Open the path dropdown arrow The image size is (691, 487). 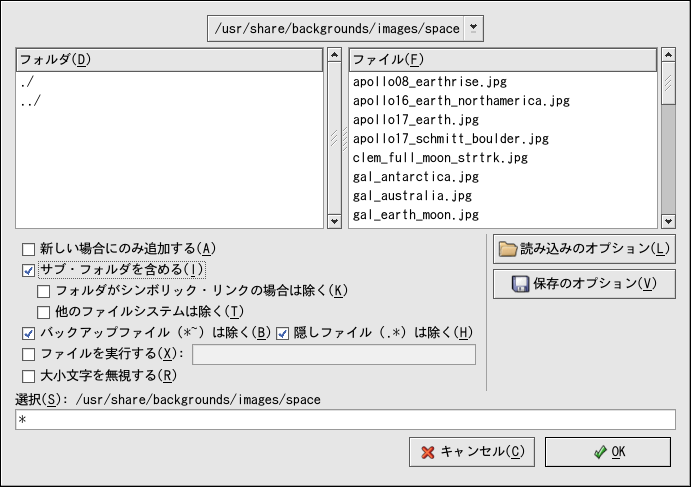(474, 28)
